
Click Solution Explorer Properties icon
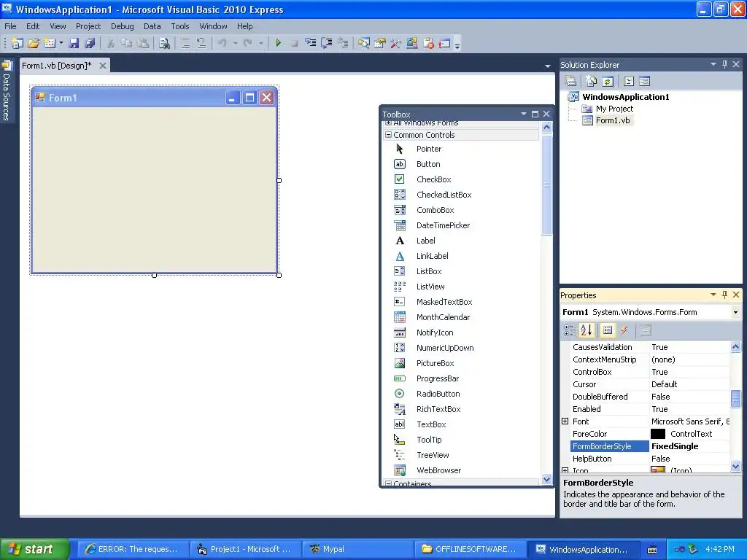pos(570,81)
